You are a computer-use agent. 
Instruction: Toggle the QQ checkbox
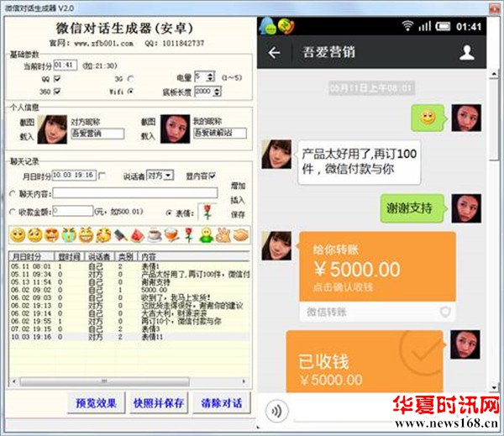[57, 78]
